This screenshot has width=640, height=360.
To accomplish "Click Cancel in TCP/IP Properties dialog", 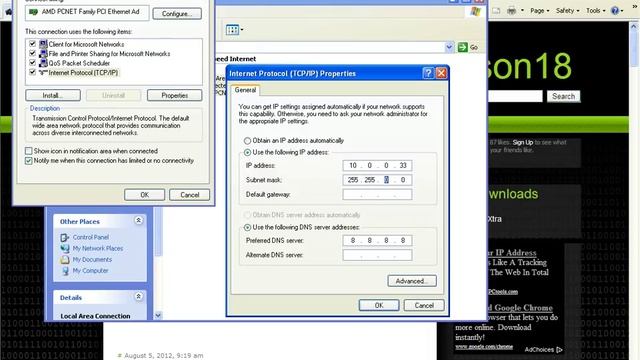I will 424,305.
